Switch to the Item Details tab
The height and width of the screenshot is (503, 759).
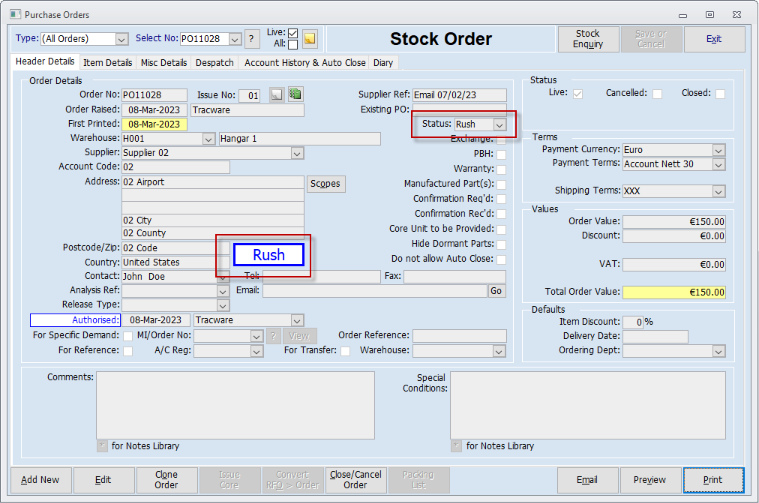click(107, 62)
